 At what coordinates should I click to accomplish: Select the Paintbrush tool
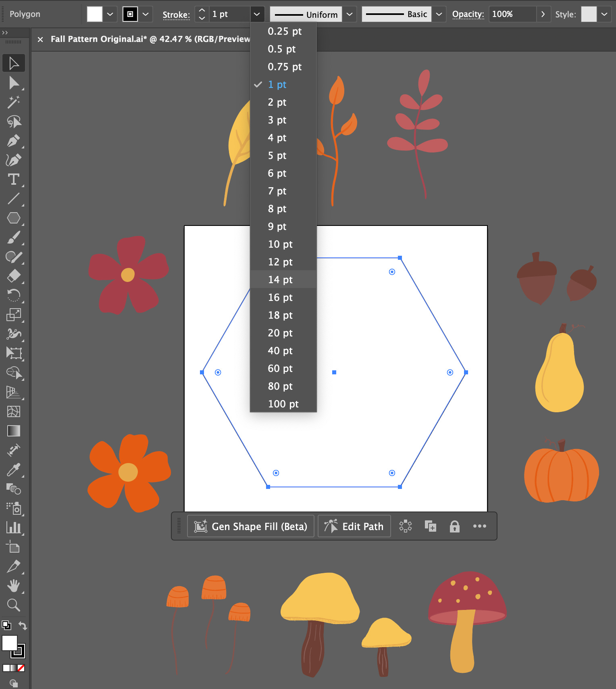(x=14, y=238)
